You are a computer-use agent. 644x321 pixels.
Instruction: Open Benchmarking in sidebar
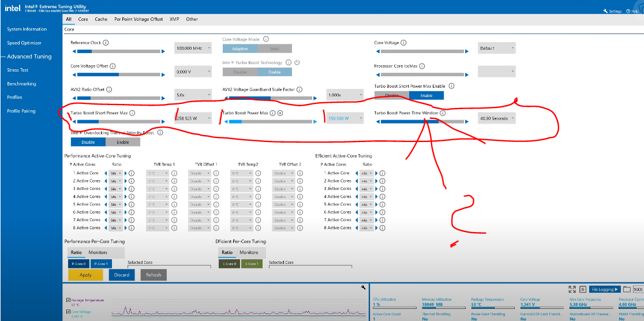click(21, 84)
